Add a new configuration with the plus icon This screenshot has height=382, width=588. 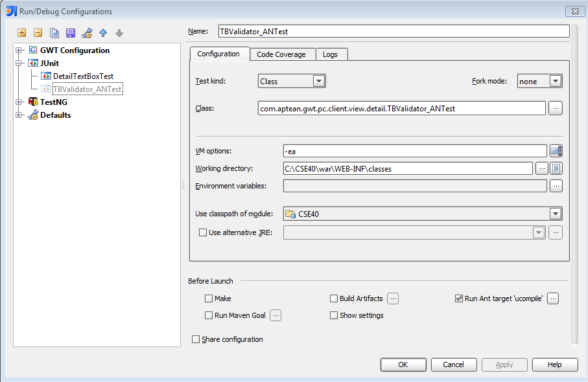coord(22,33)
